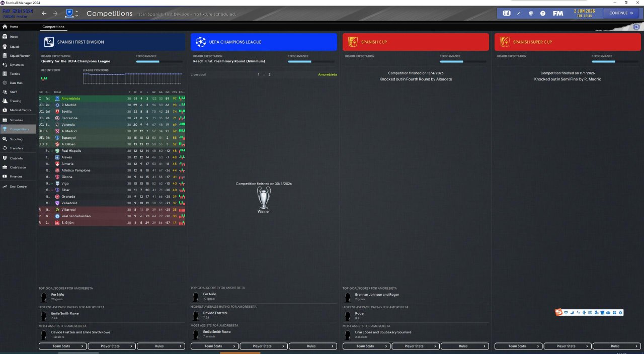Click Spanish Cup performance bar

pyautogui.click(x=463, y=61)
